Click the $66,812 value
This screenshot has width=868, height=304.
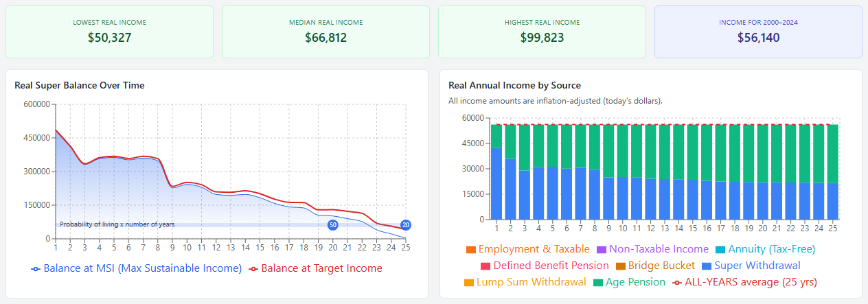pyautogui.click(x=325, y=38)
